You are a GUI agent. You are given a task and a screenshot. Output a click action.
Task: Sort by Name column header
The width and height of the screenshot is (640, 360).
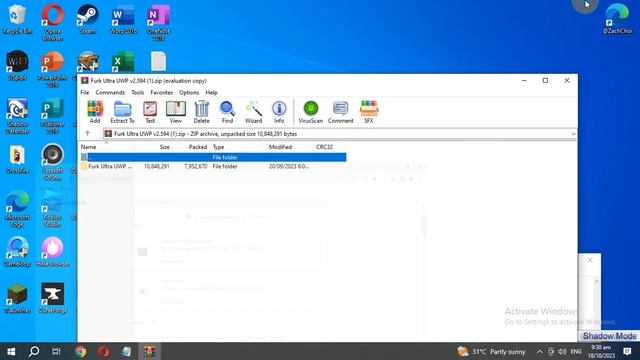[x=88, y=147]
